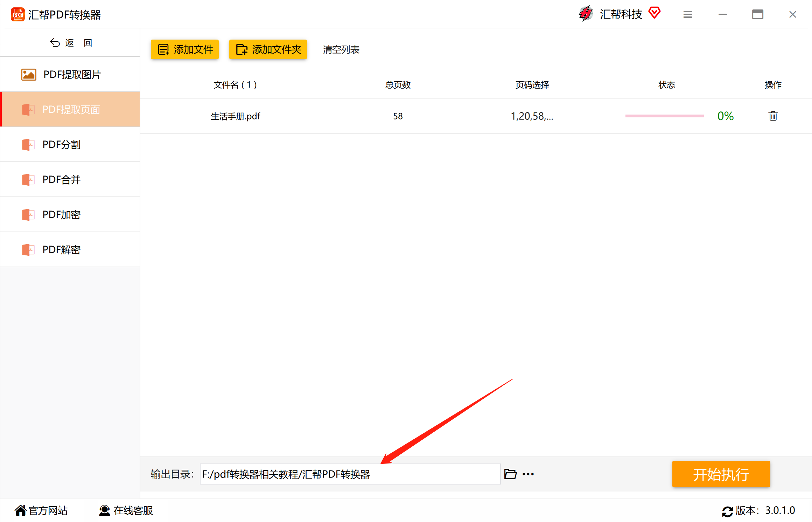812x522 pixels.
Task: Click the pink progress bar for 生活手册.pdf
Action: 664,116
